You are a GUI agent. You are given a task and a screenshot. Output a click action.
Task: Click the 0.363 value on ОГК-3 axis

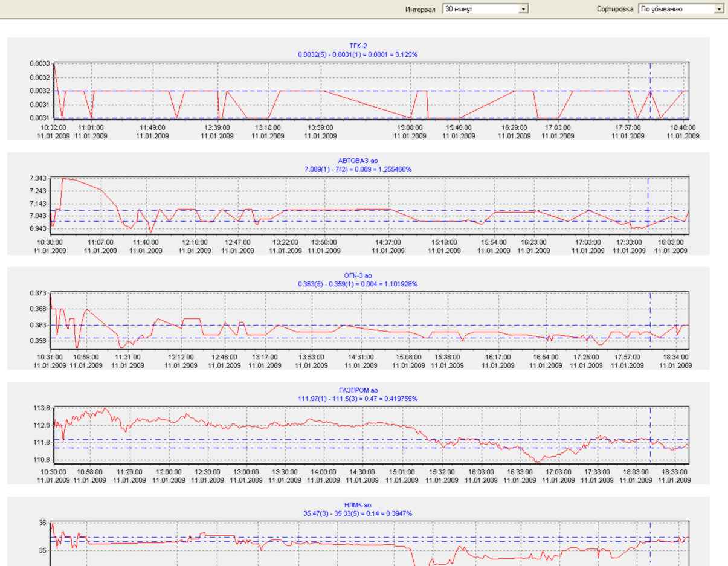[38, 325]
